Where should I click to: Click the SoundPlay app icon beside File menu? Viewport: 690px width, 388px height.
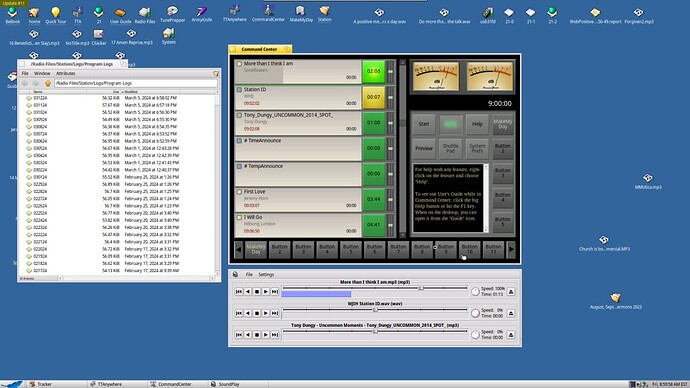click(235, 275)
